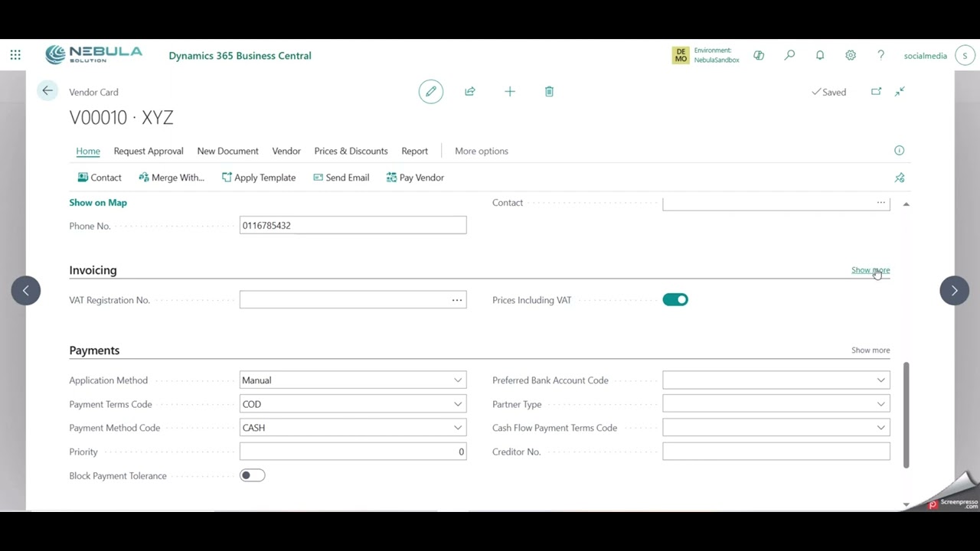980x551 pixels.
Task: Click the pin icon on action bar
Action: coord(900,178)
